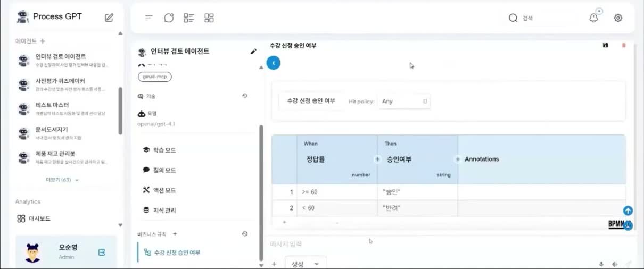Add a new agent with the plus beside 에이전트
This screenshot has width=644, height=269.
[x=43, y=41]
